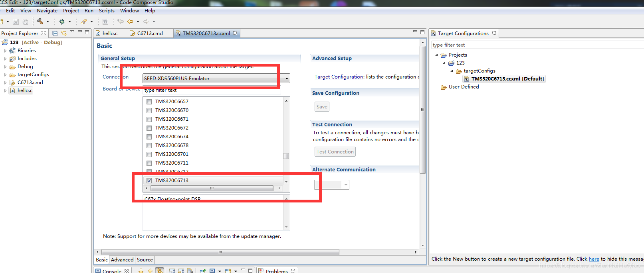Click the Projects folder icon in Target Configurations
The height and width of the screenshot is (273, 644).
(x=444, y=55)
